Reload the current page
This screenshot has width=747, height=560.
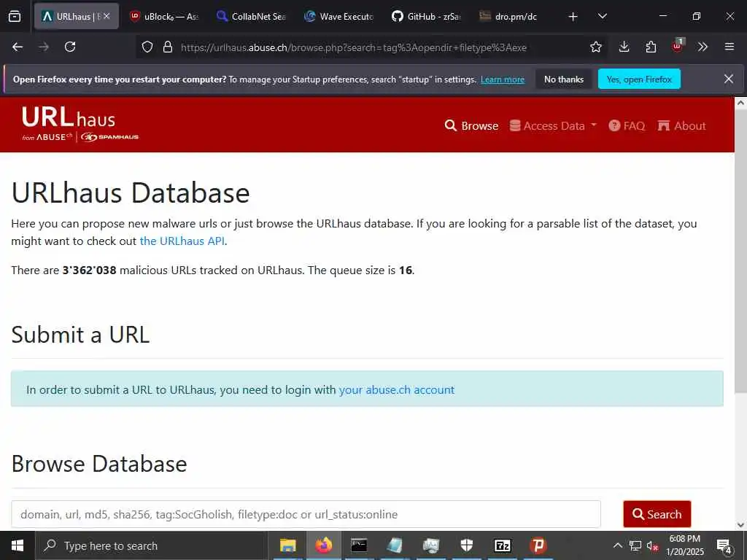70,47
